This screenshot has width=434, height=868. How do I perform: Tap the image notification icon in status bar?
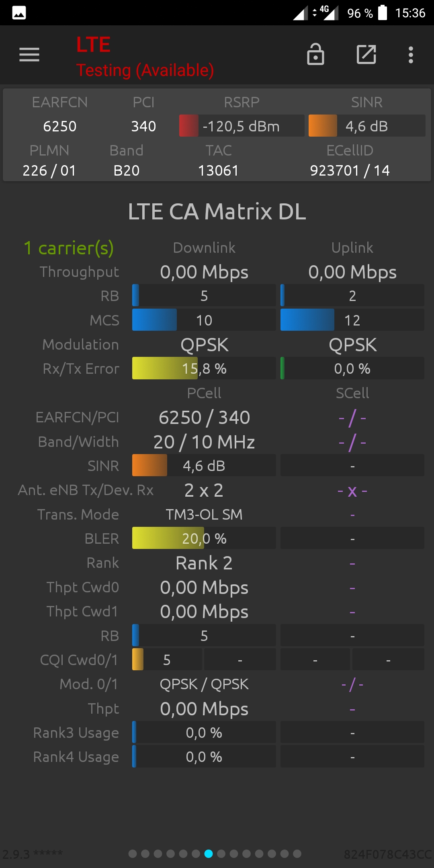19,13
